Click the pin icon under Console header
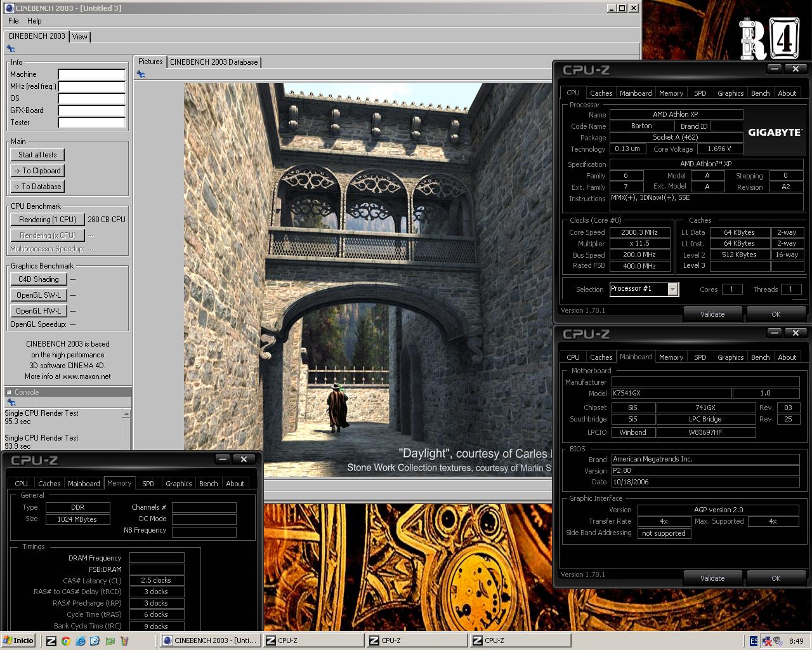812x650 pixels. click(x=11, y=402)
